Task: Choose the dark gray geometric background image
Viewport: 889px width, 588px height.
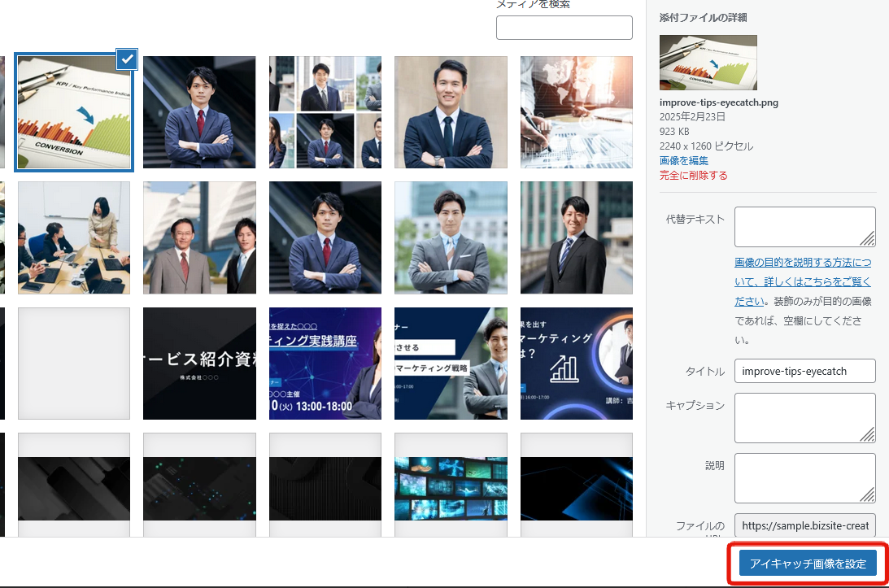Action: (74, 486)
